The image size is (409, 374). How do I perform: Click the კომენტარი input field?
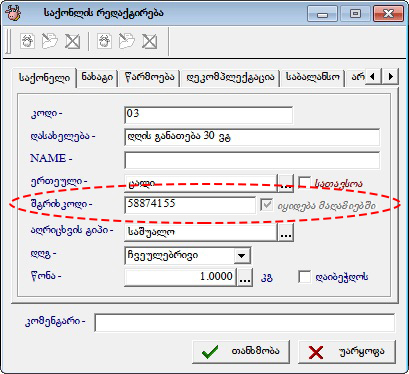pos(245,322)
